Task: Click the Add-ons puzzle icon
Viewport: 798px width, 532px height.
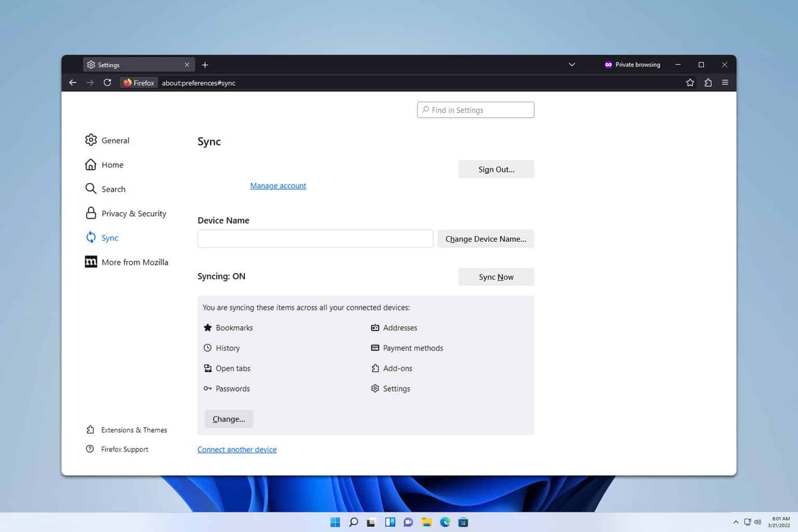Action: pos(375,368)
